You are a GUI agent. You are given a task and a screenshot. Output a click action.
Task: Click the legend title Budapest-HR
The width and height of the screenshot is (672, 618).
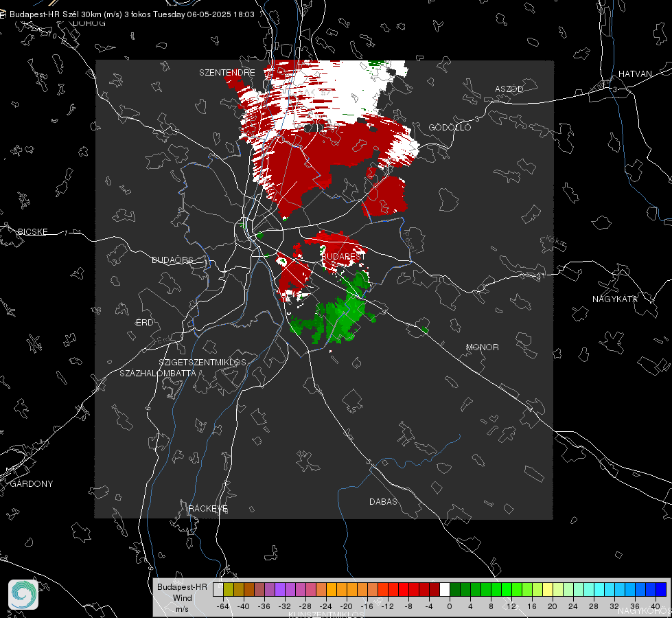(182, 586)
